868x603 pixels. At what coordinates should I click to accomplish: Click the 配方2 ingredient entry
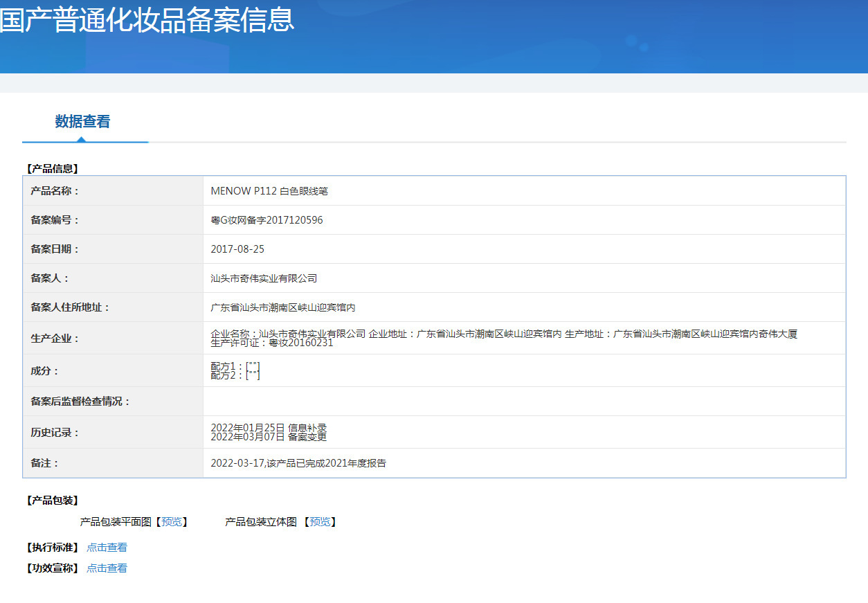235,375
